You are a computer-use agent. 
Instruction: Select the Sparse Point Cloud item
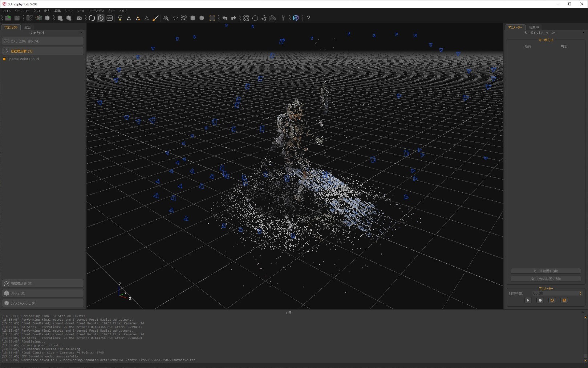click(x=23, y=59)
